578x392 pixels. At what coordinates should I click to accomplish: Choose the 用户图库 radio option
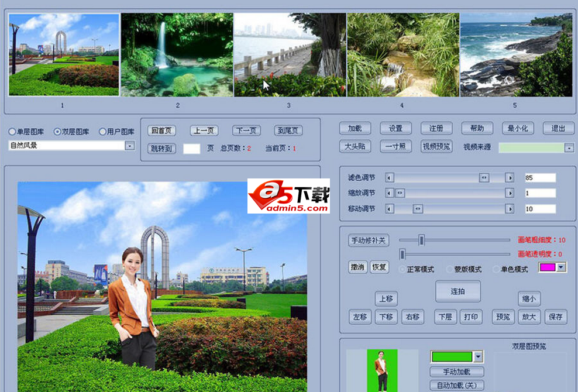103,132
